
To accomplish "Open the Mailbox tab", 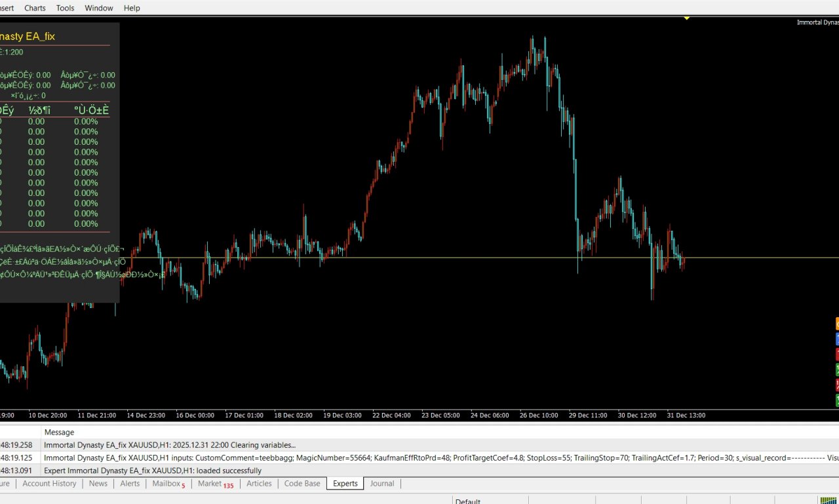I will pos(168,484).
